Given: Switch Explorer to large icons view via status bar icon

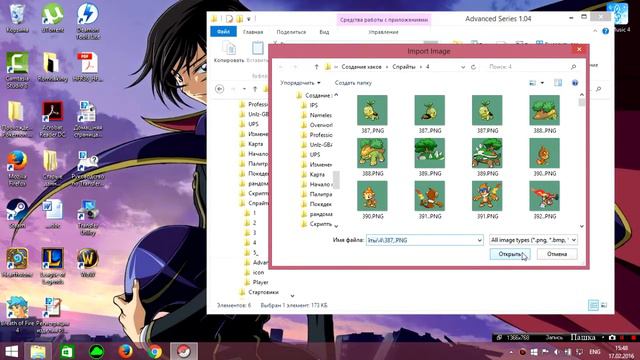Looking at the screenshot, I should [604, 305].
